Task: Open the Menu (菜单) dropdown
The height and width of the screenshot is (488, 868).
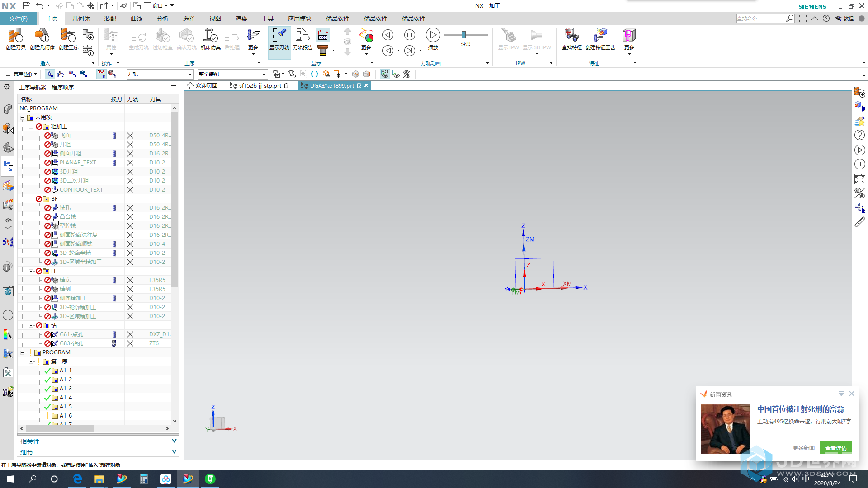Action: [x=21, y=74]
